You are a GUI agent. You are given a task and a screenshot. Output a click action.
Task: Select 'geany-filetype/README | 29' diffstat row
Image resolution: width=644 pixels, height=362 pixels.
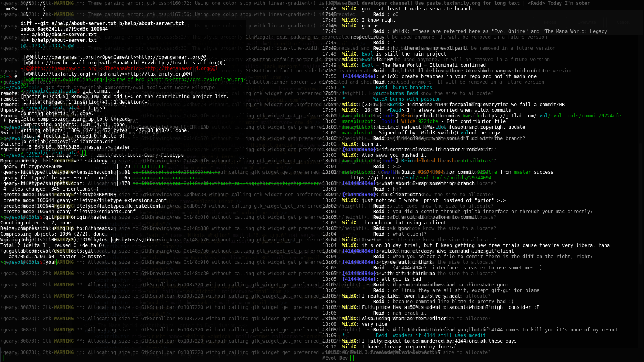(x=85, y=167)
